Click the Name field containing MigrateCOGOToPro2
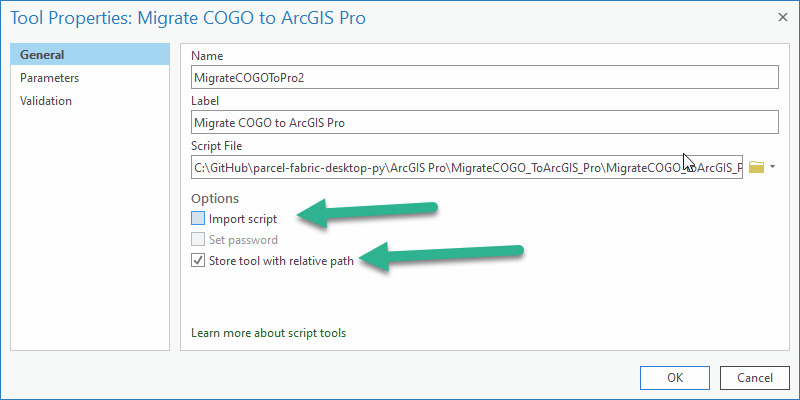800x400 pixels. [x=484, y=77]
